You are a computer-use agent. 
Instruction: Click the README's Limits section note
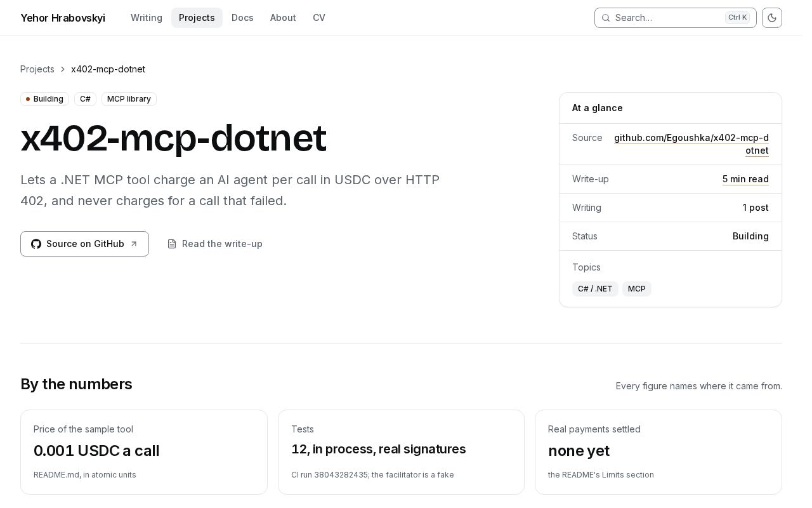click(601, 475)
